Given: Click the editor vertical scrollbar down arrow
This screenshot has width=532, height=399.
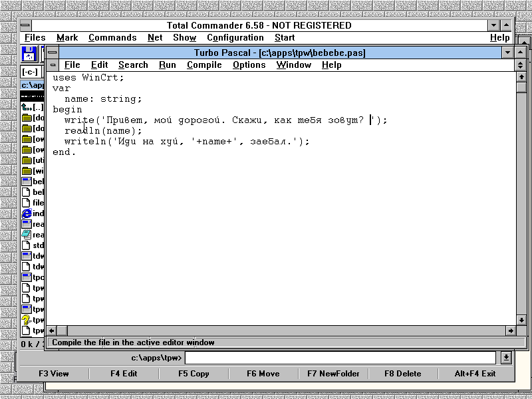Looking at the screenshot, I should pyautogui.click(x=521, y=320).
